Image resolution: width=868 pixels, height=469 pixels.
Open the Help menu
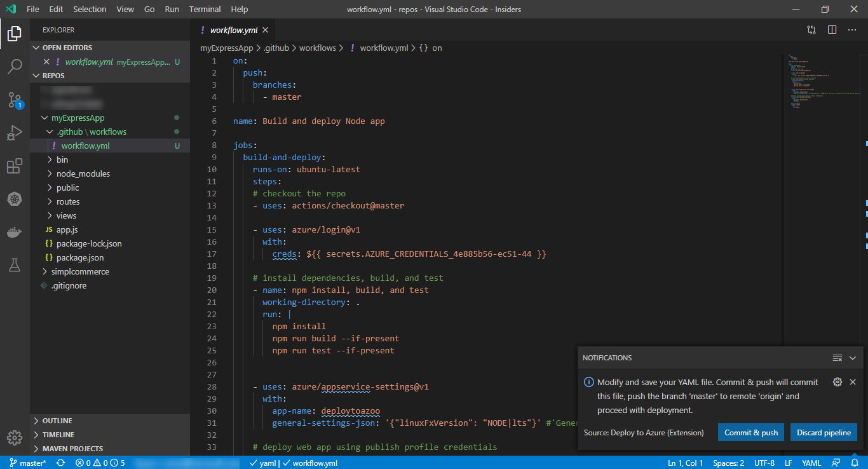[x=240, y=9]
